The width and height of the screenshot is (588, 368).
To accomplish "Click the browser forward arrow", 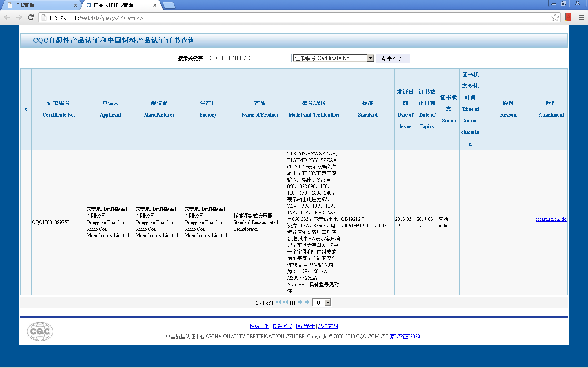I will click(x=19, y=17).
